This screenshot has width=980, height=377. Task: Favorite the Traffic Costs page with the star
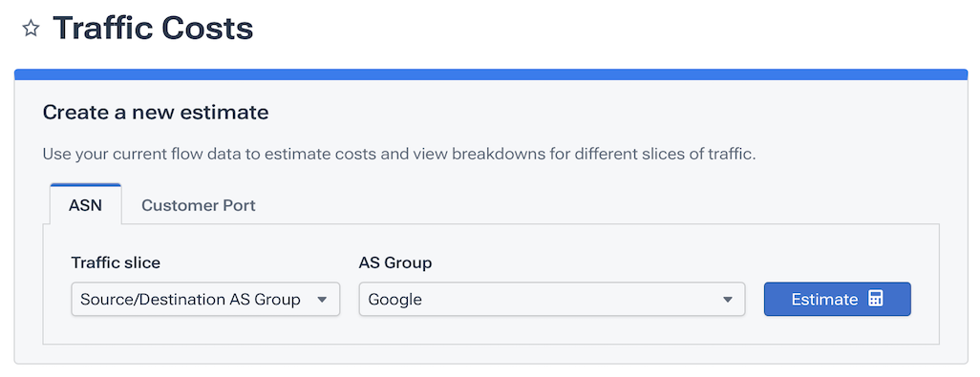(x=31, y=29)
